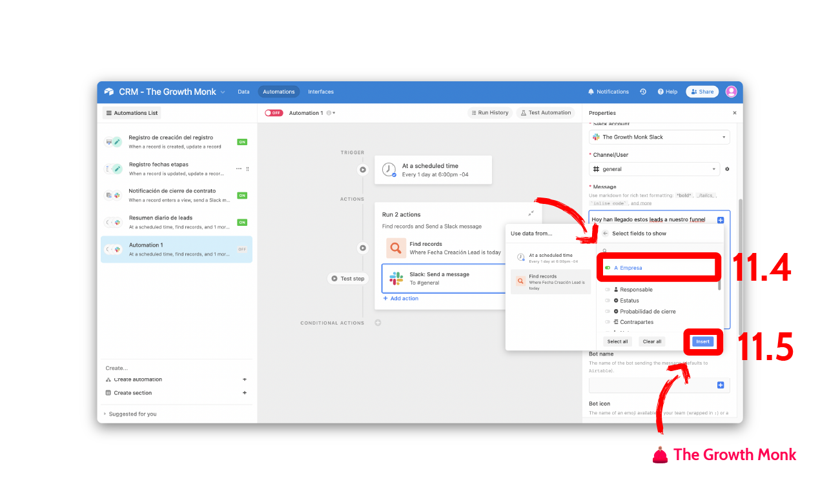The width and height of the screenshot is (840, 504).
Task: Select Resumen diario de leads automation
Action: 177,223
